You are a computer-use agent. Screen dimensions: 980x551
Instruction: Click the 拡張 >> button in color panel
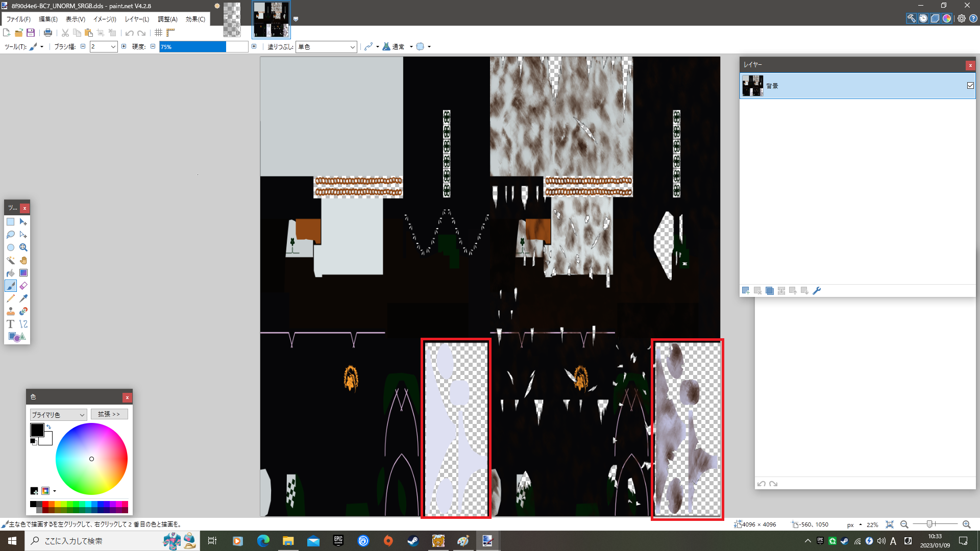[109, 414]
